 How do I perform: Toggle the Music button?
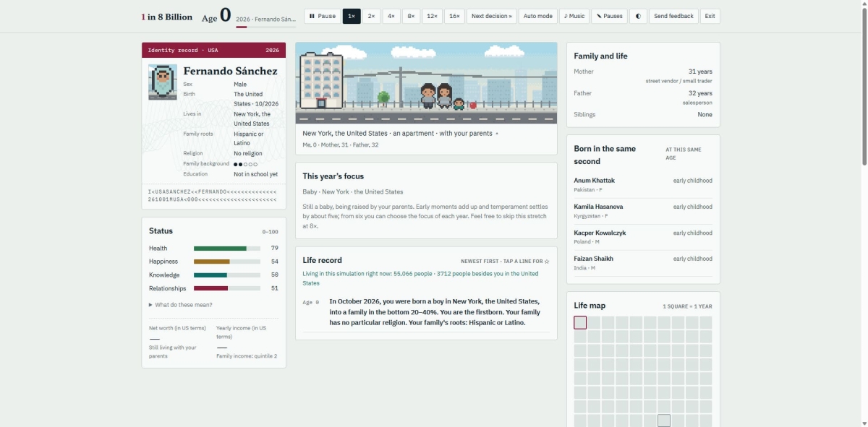(x=574, y=16)
